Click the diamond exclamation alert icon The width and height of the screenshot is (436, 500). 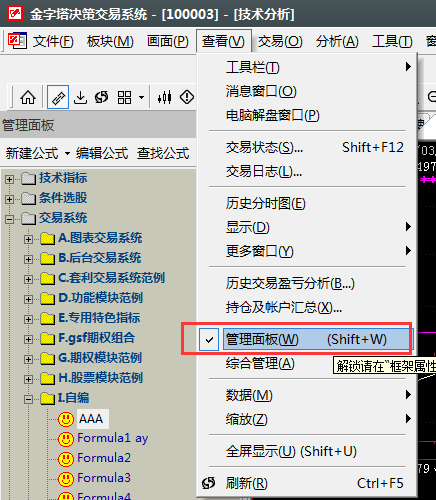coord(187,97)
